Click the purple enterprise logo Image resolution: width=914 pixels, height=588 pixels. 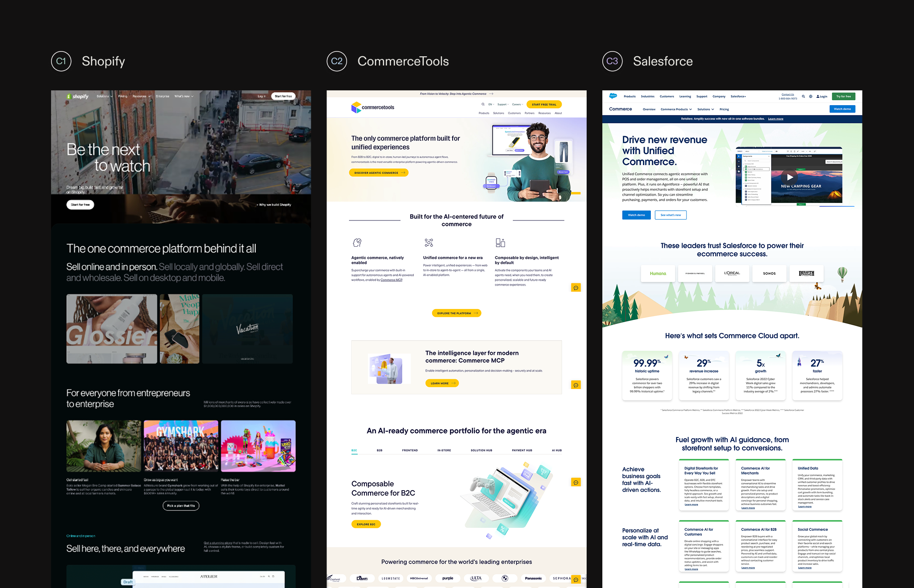447,578
